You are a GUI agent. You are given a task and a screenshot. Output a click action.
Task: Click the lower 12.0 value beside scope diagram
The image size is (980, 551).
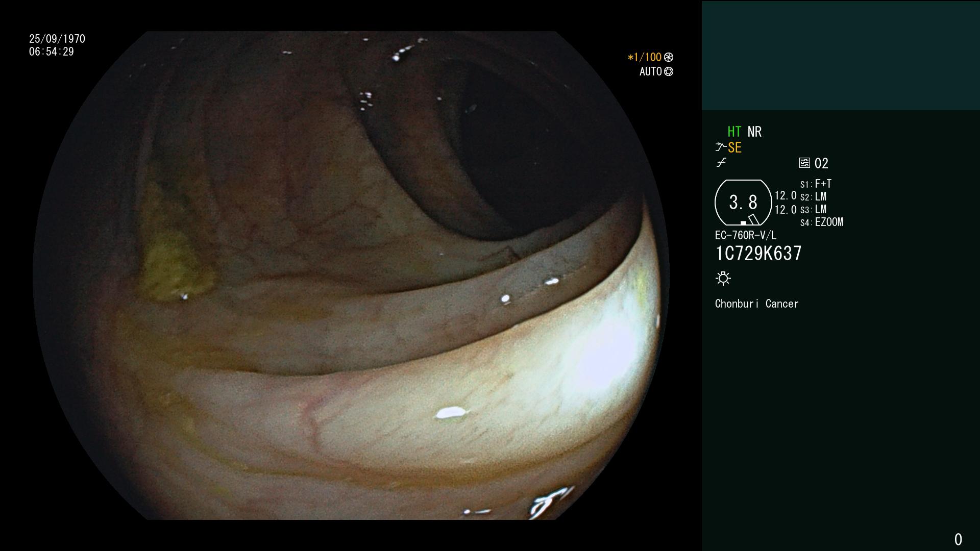click(x=786, y=209)
